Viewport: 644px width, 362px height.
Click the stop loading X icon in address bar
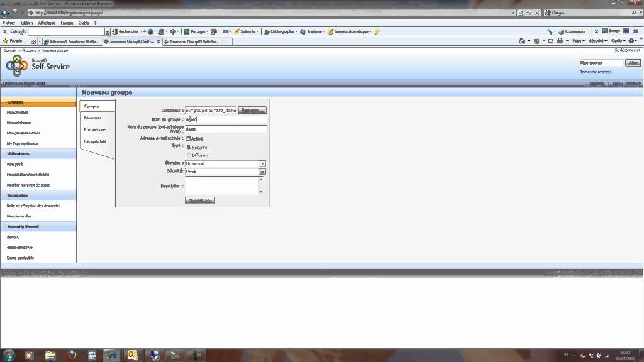coord(537,13)
